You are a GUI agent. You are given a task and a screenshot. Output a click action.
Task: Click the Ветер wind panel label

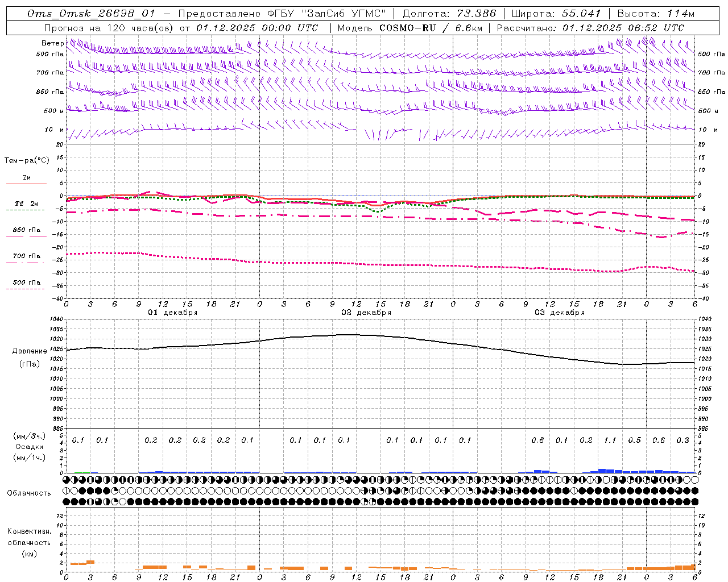tap(52, 43)
